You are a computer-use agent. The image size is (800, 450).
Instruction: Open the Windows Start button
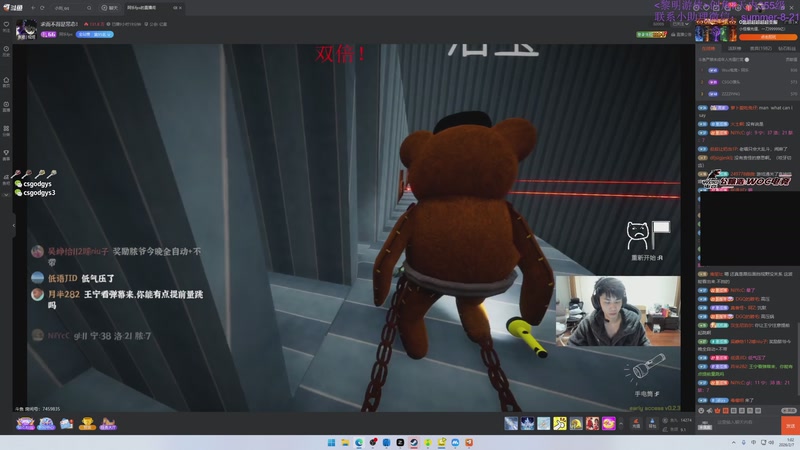click(x=331, y=442)
